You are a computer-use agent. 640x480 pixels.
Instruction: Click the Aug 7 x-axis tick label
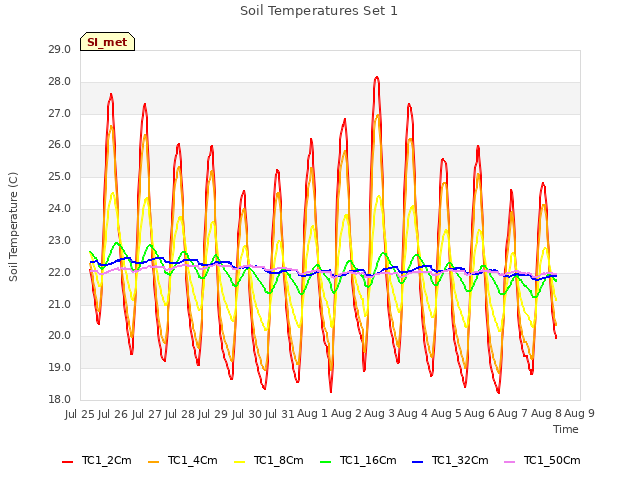[x=513, y=413]
